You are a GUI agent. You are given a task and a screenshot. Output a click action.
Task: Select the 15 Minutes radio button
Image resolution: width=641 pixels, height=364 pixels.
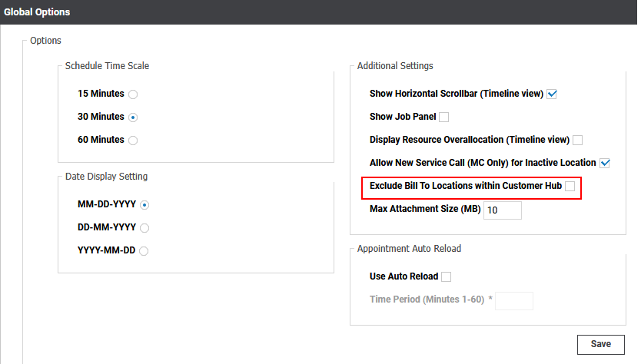[x=133, y=94]
